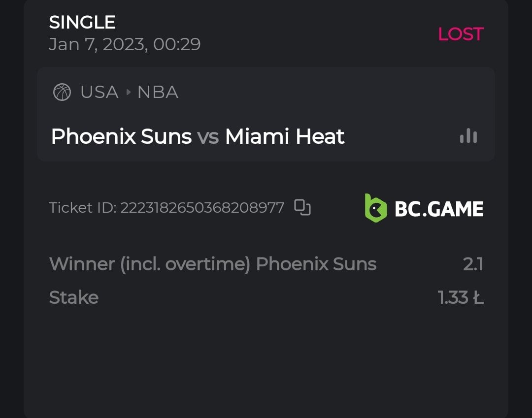
Task: Click the arrow between USA and NBA
Action: tap(128, 92)
